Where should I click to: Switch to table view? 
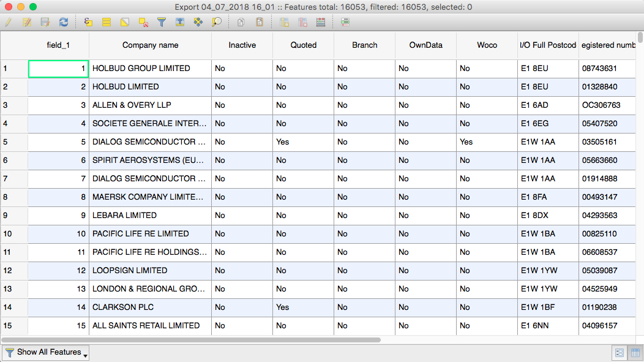[635, 353]
